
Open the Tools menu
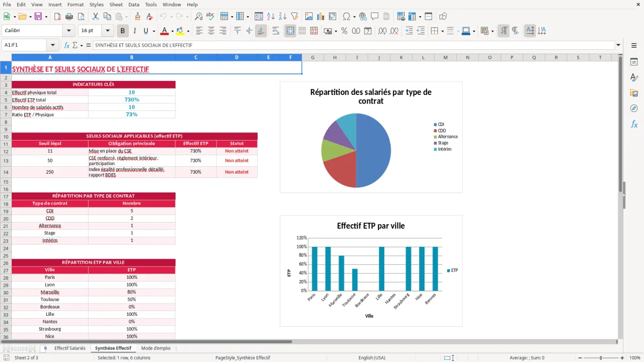pos(151,4)
